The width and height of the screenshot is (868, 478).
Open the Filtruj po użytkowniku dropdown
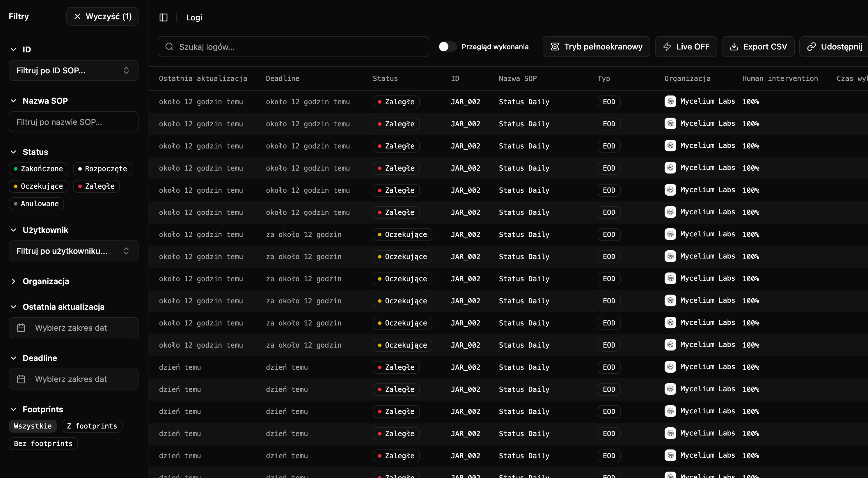(x=73, y=251)
